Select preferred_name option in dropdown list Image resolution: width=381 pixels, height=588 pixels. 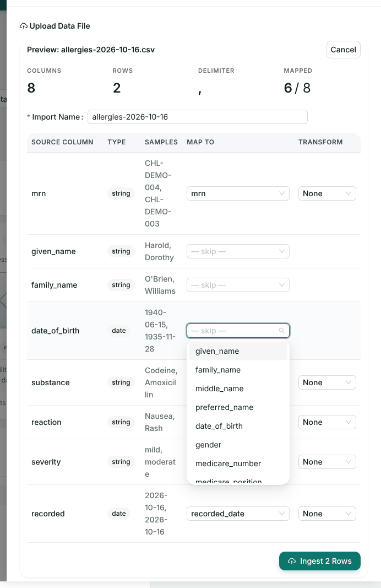(x=238, y=407)
